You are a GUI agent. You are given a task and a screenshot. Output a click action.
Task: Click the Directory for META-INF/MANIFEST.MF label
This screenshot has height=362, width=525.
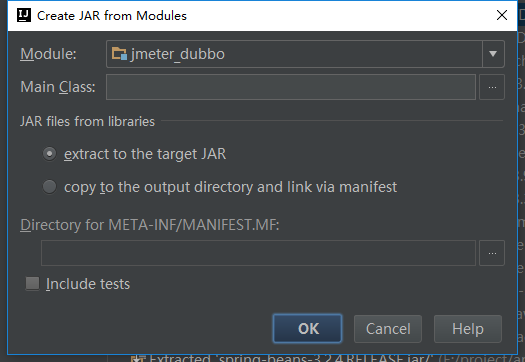[x=150, y=225]
